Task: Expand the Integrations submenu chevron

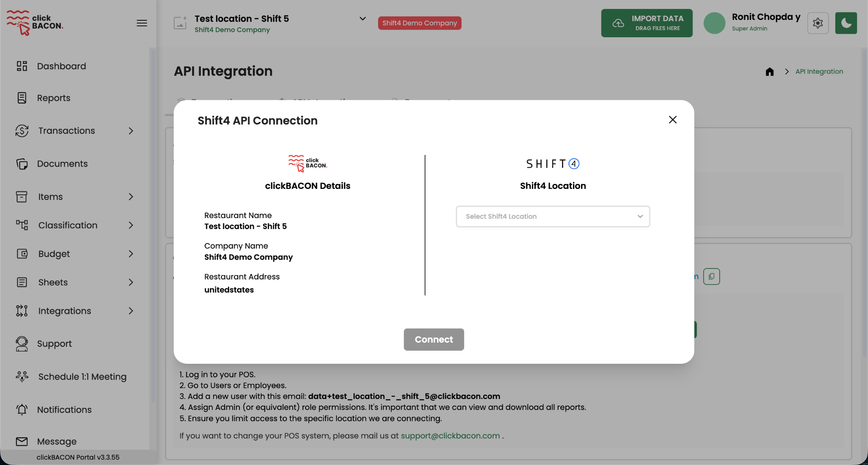Action: (131, 311)
